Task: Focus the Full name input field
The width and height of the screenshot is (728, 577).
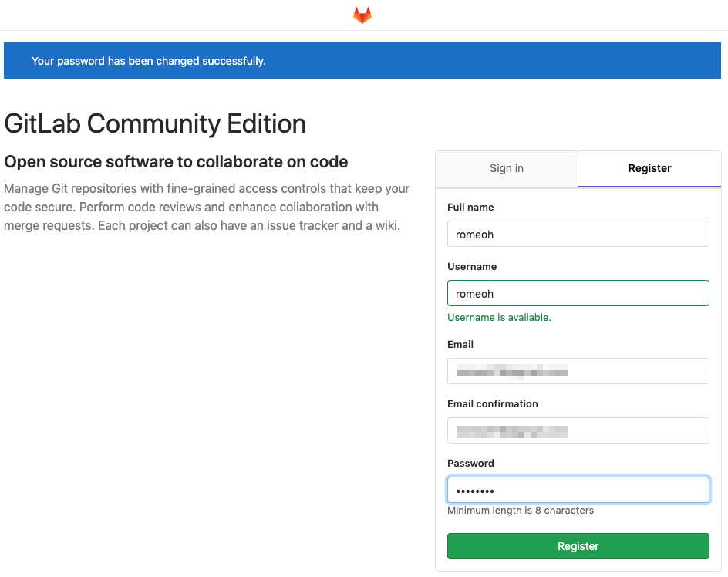Action: [x=578, y=234]
